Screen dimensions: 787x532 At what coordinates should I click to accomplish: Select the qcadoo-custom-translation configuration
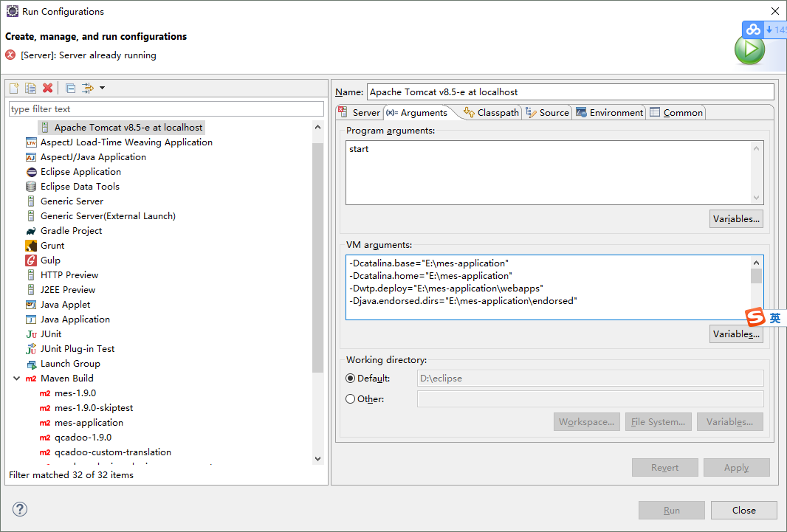click(x=112, y=452)
